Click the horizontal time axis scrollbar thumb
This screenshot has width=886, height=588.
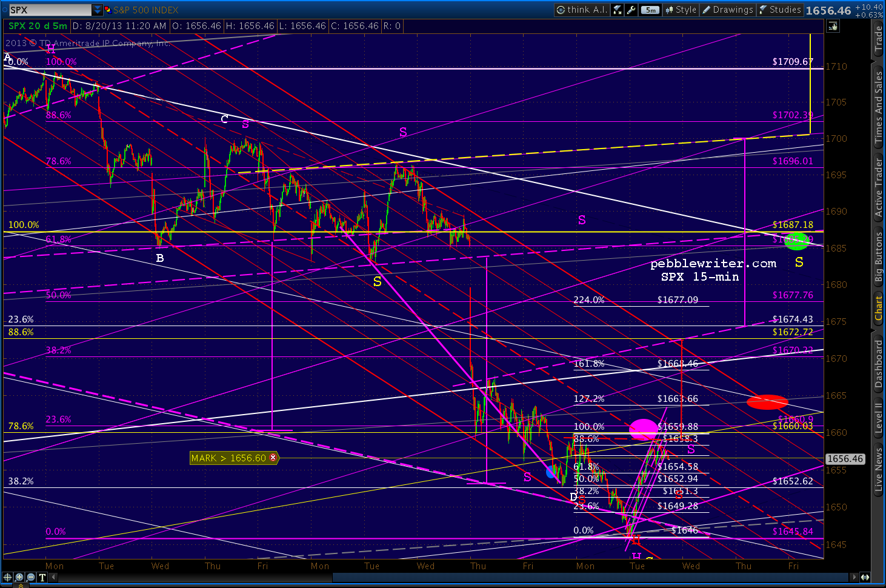pyautogui.click(x=591, y=578)
